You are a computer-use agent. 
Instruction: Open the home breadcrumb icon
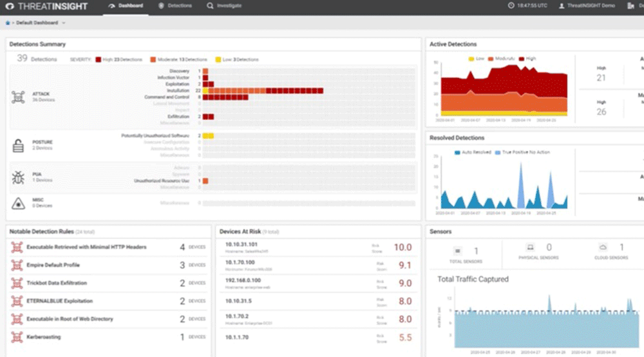(x=7, y=23)
